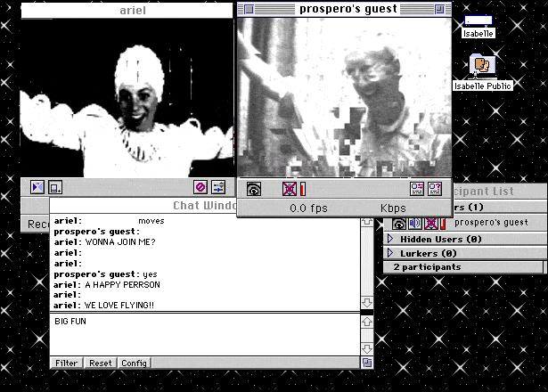
Task: Click the '2 participants' status text
Action: [x=427, y=267]
